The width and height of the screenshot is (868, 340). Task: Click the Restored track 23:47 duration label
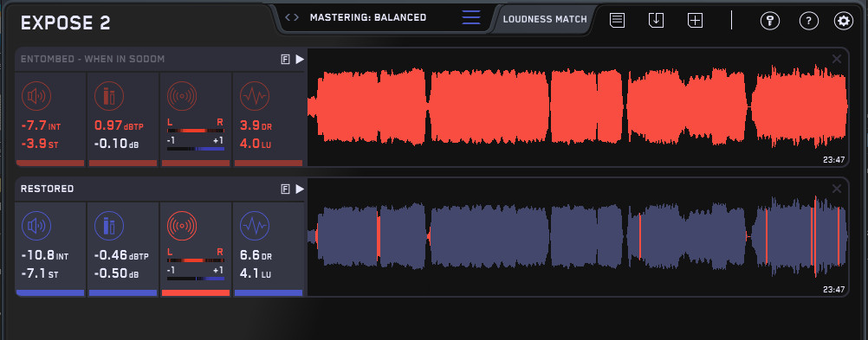(x=833, y=290)
